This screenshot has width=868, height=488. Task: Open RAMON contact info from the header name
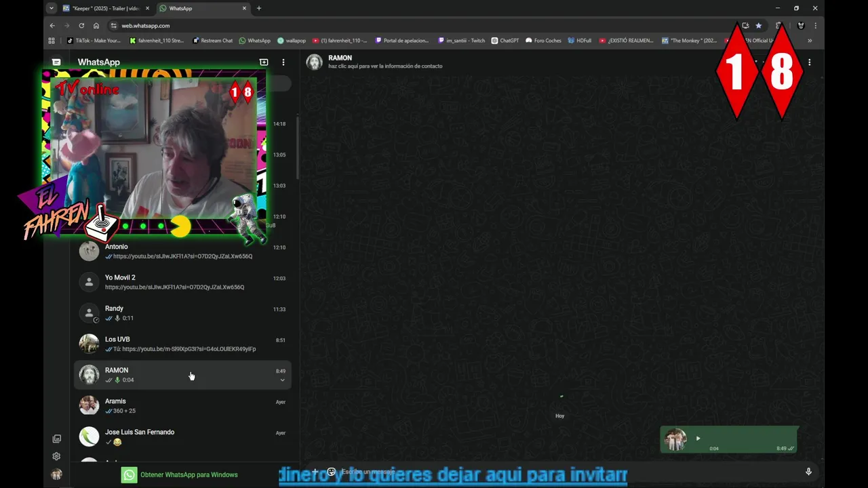[340, 58]
